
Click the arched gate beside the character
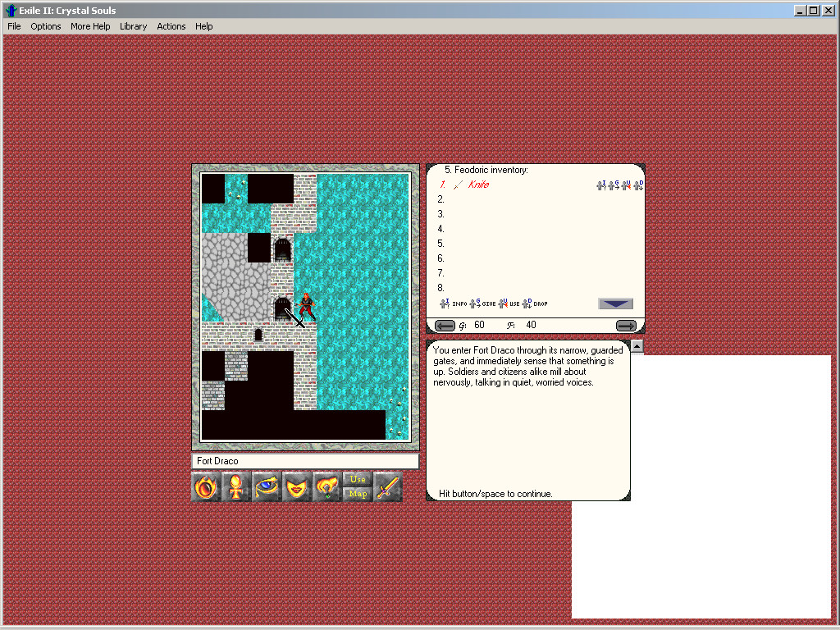pos(281,309)
